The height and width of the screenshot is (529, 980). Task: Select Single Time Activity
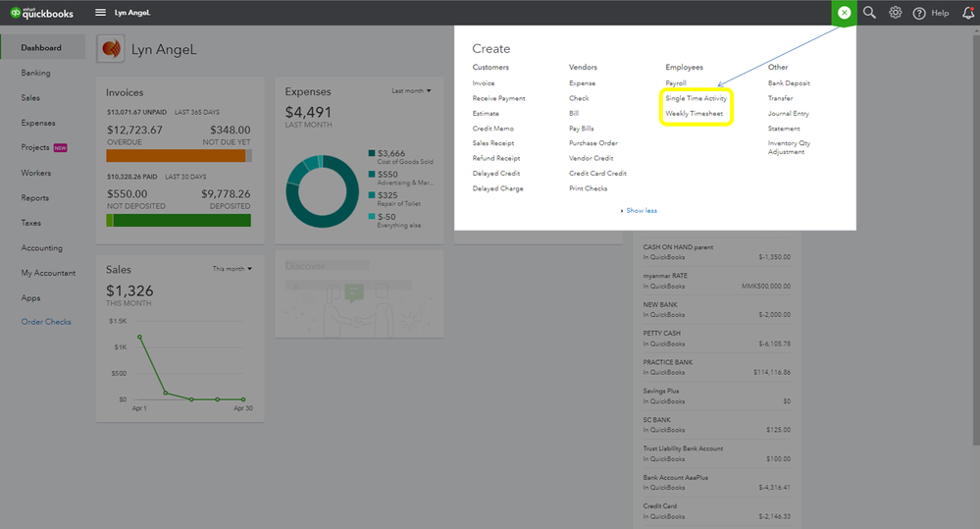[696, 98]
